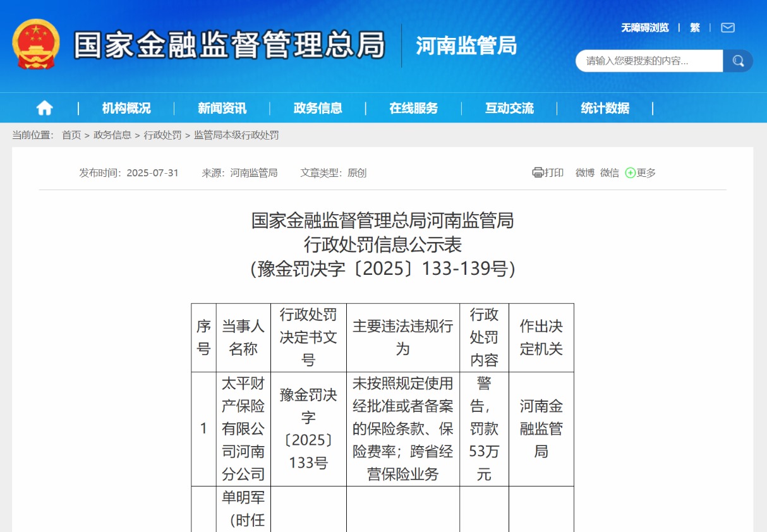Click cell 太平财产保险有限公司河南分公司
The width and height of the screenshot is (767, 532).
pos(243,429)
